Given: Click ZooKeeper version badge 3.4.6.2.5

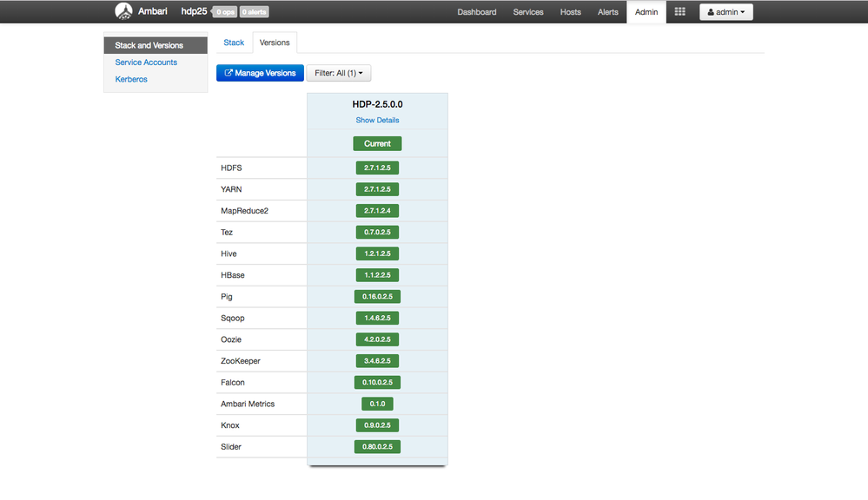Looking at the screenshot, I should pos(378,361).
